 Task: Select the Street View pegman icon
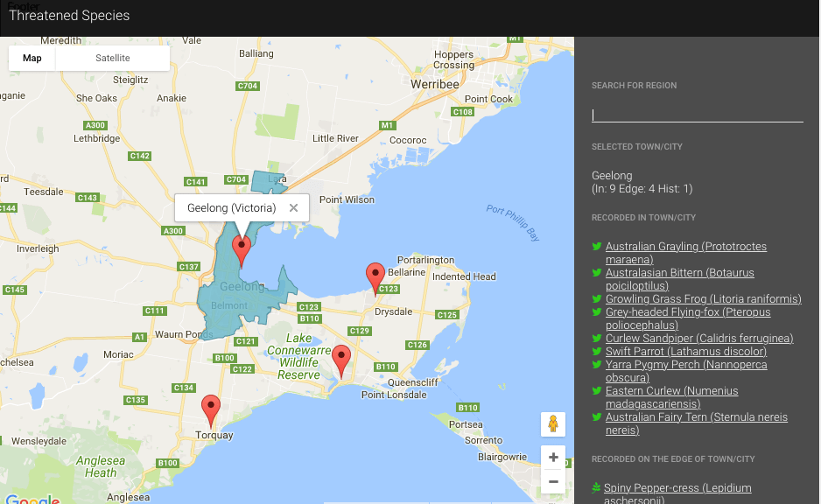(x=552, y=424)
